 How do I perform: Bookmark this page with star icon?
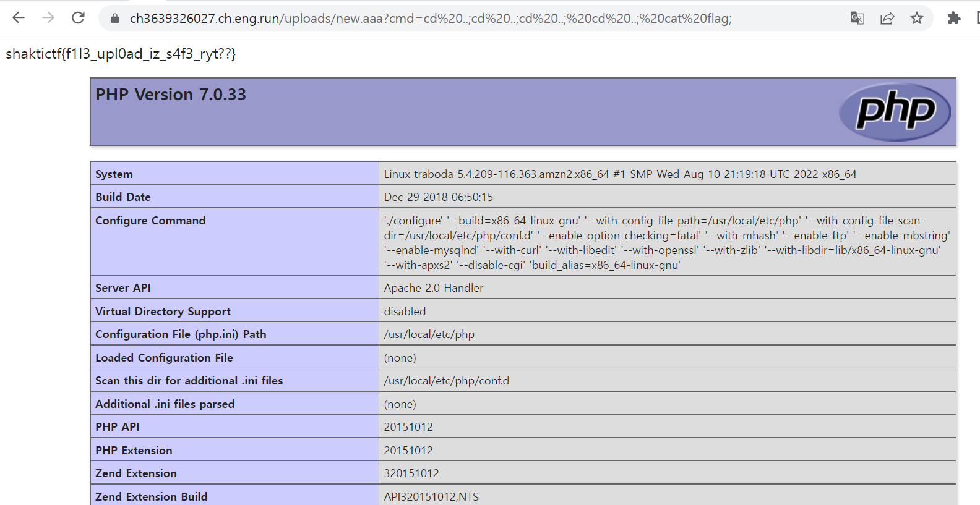(917, 18)
